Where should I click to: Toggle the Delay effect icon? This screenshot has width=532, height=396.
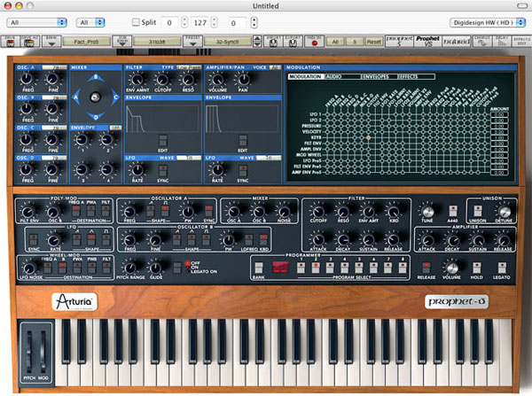click(502, 42)
